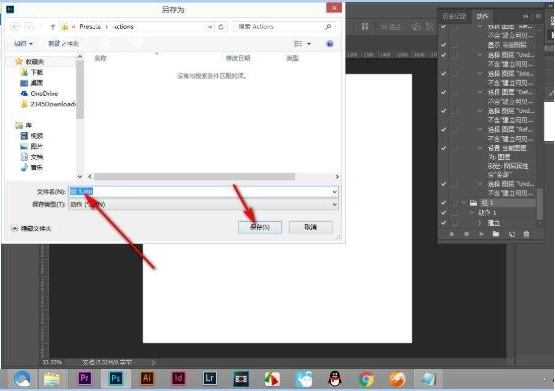Toggle checkmark beside 动作 1 action
Image resolution: width=555 pixels, height=391 pixels.
point(444,213)
